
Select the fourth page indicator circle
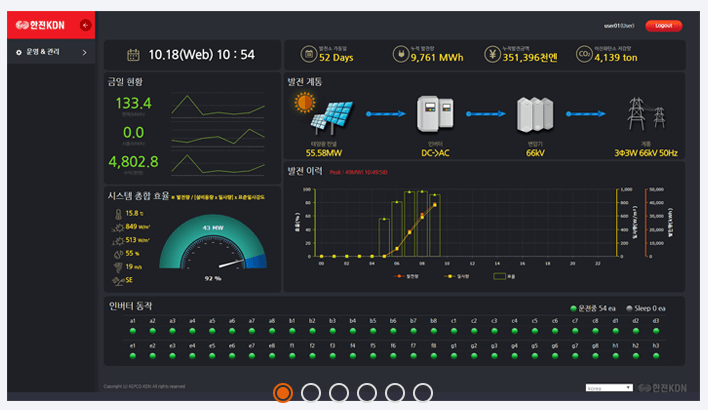367,393
